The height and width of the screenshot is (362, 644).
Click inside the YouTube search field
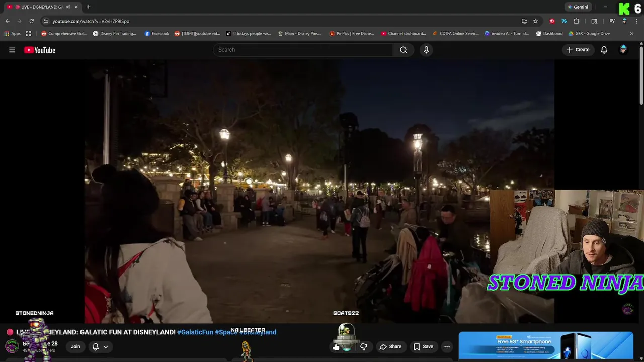click(x=303, y=50)
